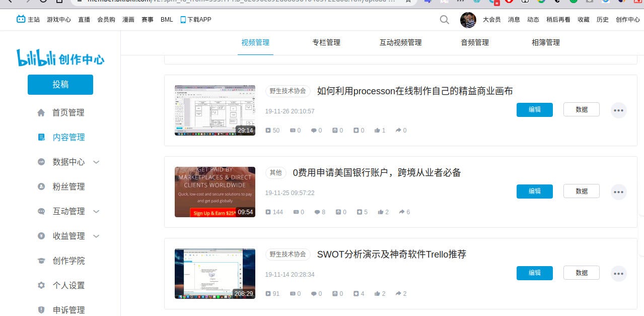Open 直播 in the top navigation

click(x=84, y=20)
